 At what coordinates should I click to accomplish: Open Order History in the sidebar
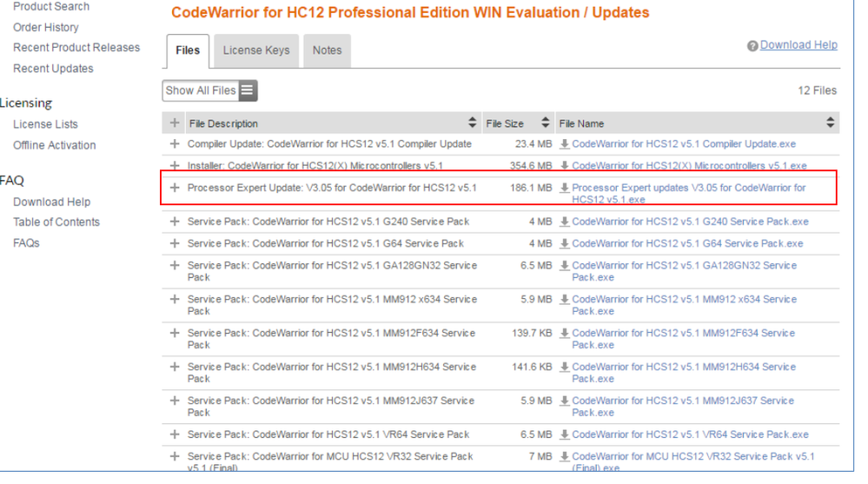[x=46, y=28]
